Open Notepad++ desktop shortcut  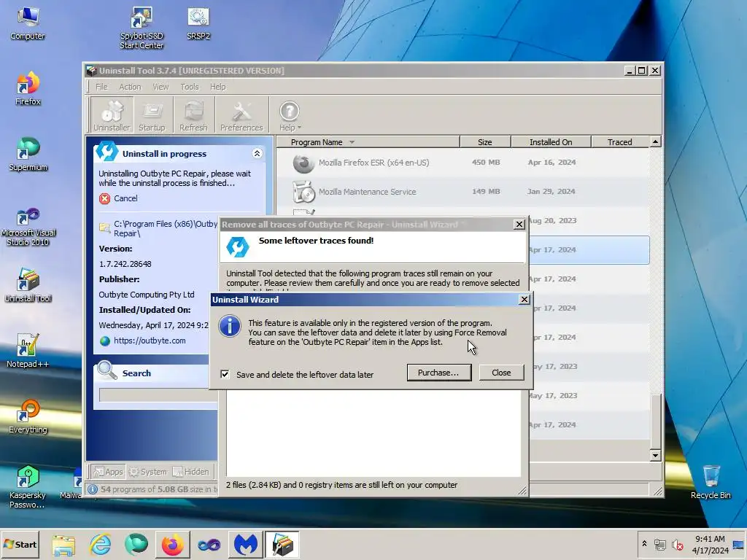pos(28,351)
